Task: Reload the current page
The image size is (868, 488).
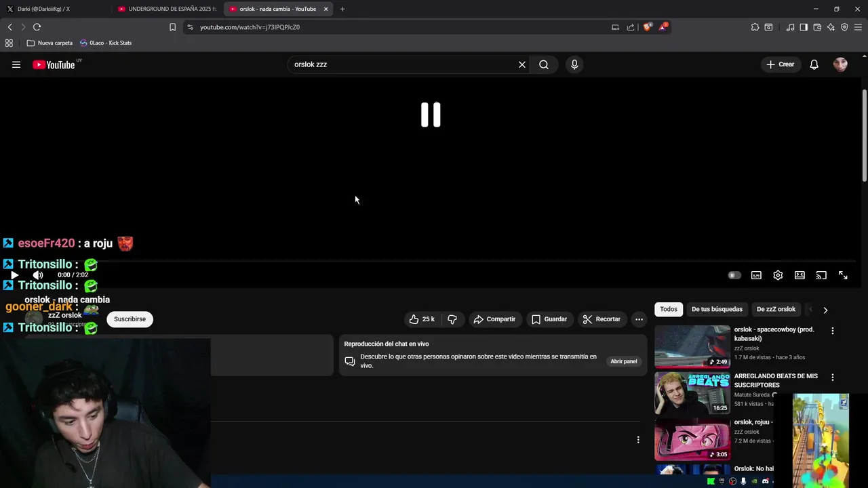Action: coord(37,27)
